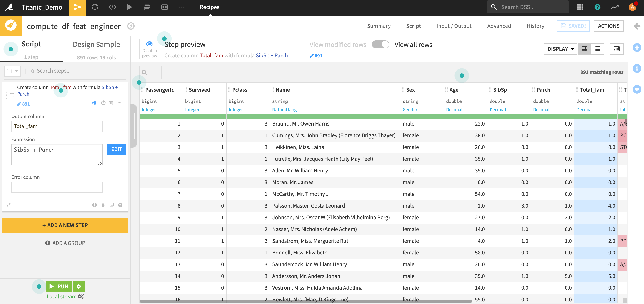Open the run settings gear icon
The width and height of the screenshot is (644, 304).
(79, 286)
